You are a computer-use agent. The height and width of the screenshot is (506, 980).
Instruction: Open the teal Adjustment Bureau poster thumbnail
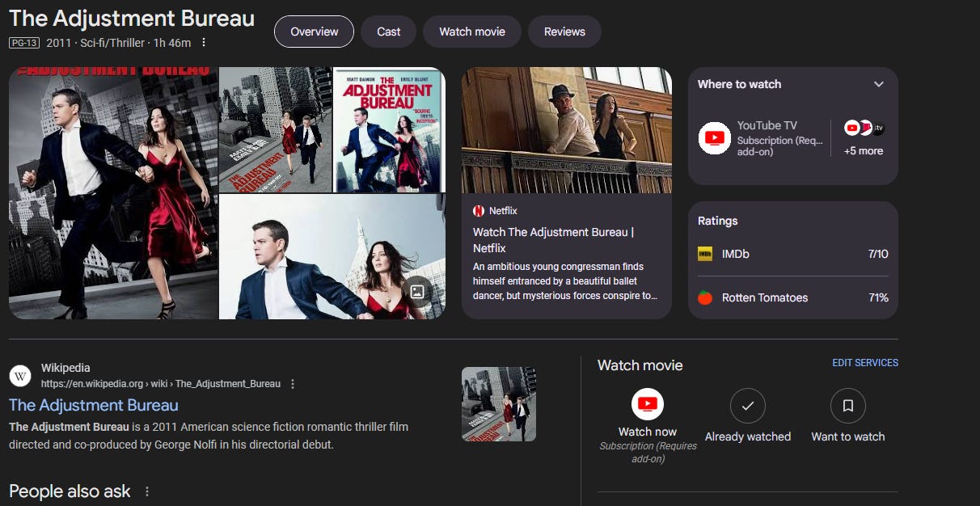[390, 129]
